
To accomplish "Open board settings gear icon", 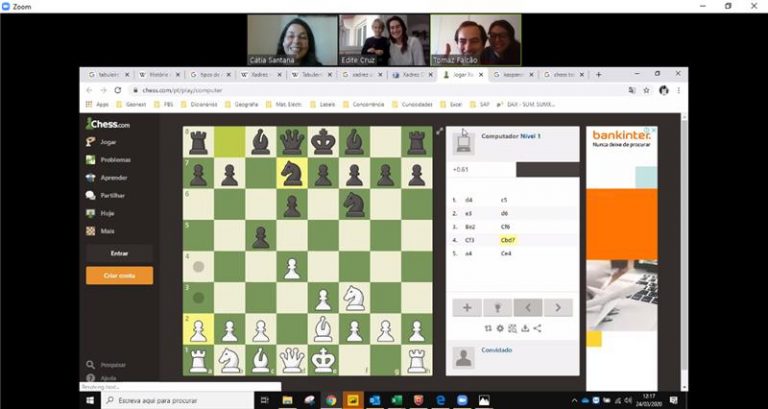I will (499, 328).
